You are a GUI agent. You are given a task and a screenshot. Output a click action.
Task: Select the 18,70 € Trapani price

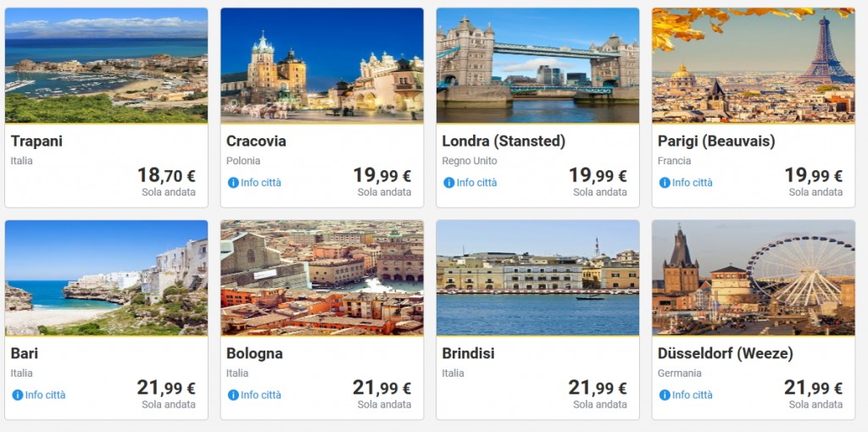click(x=166, y=176)
